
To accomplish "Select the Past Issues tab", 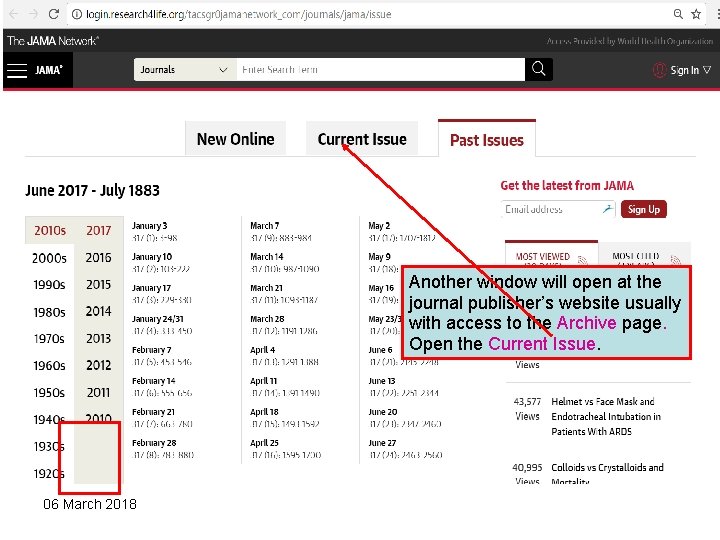I will (x=487, y=140).
